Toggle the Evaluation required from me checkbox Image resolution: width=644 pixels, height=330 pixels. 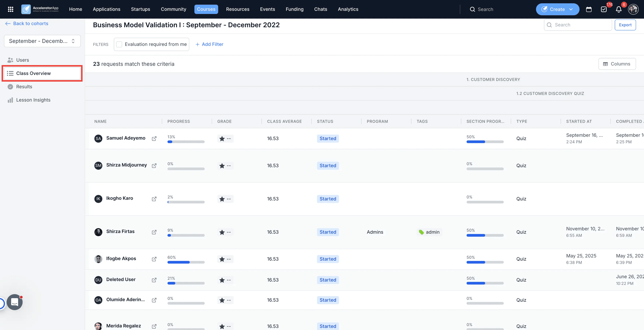tap(119, 44)
